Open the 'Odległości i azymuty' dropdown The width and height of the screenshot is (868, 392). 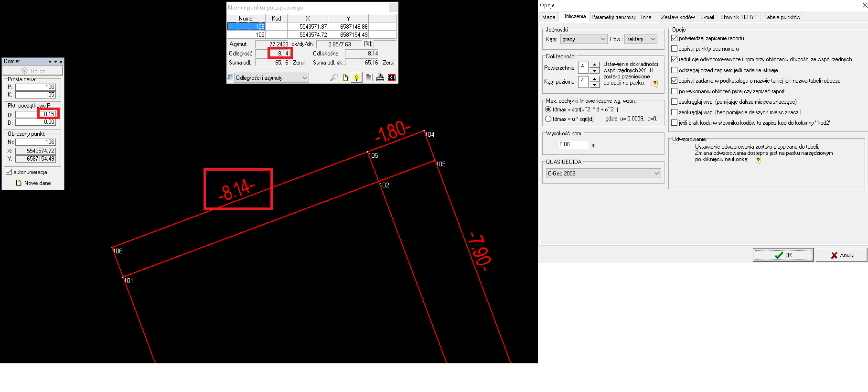pos(271,77)
